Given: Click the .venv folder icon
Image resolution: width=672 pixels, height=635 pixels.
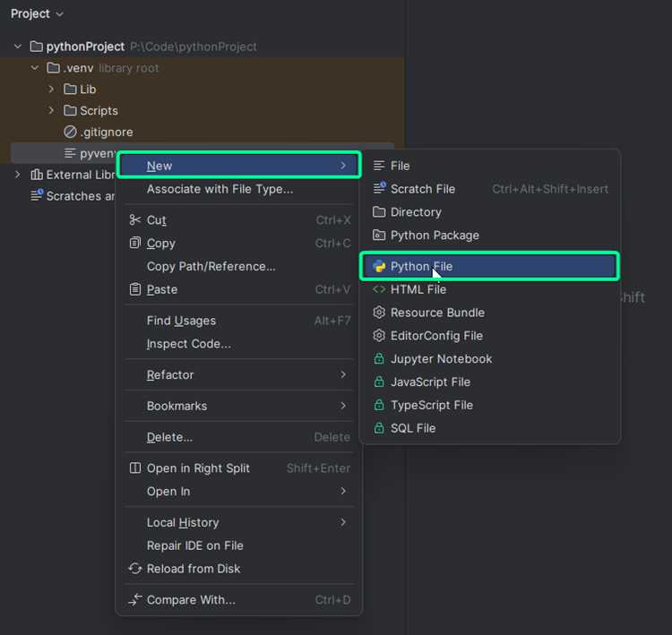Looking at the screenshot, I should (53, 68).
